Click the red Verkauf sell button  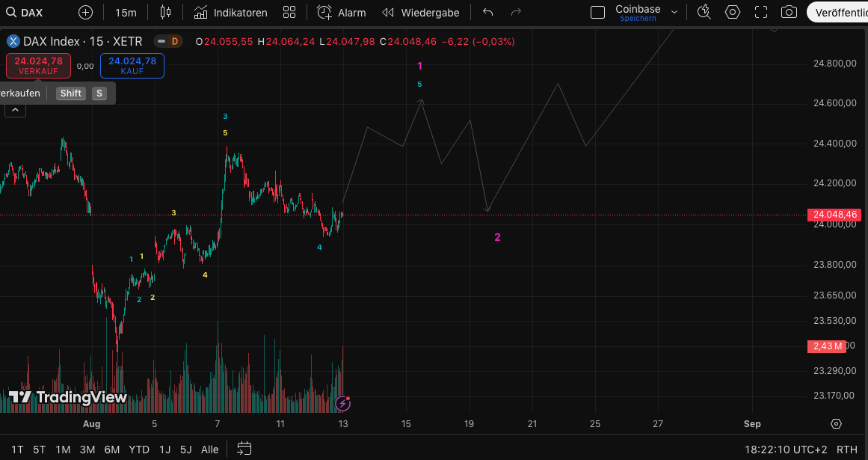click(38, 66)
